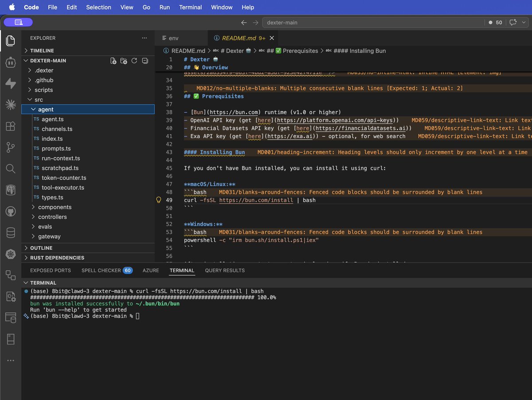Screen dimensions: 532x400
Task: Click the terminal prompt input line
Action: [137, 316]
